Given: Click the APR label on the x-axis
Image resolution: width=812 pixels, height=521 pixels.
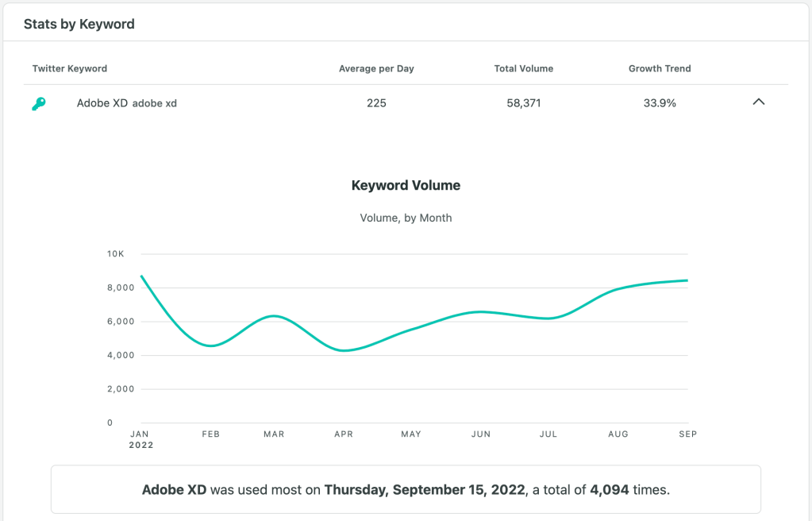Looking at the screenshot, I should pyautogui.click(x=344, y=434).
